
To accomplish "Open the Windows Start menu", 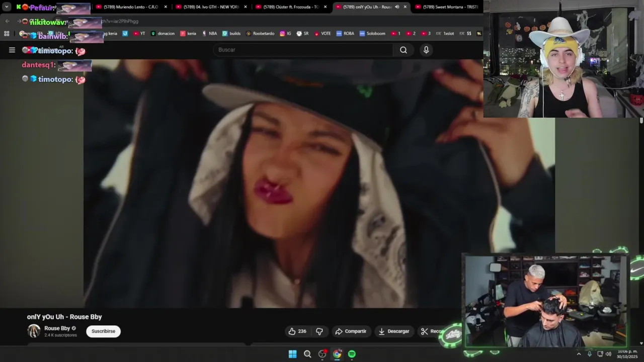I will pos(292,354).
